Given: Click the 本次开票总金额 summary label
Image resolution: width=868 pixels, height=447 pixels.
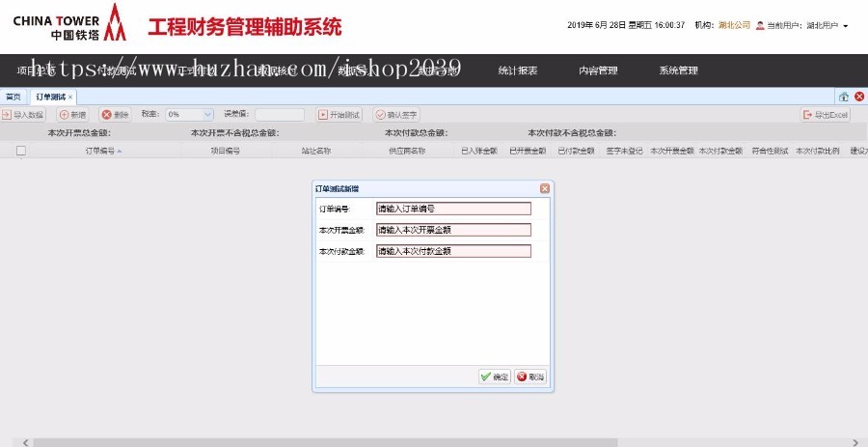Looking at the screenshot, I should pyautogui.click(x=80, y=133).
